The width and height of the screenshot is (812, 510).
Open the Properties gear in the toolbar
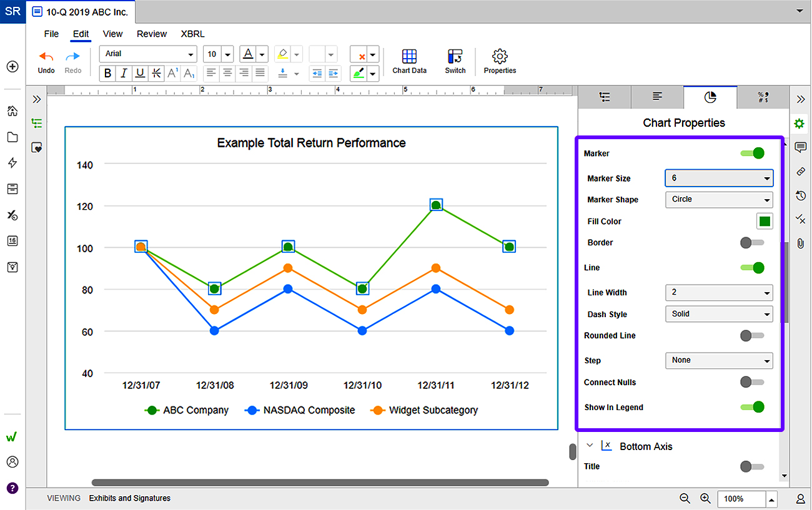pyautogui.click(x=500, y=57)
